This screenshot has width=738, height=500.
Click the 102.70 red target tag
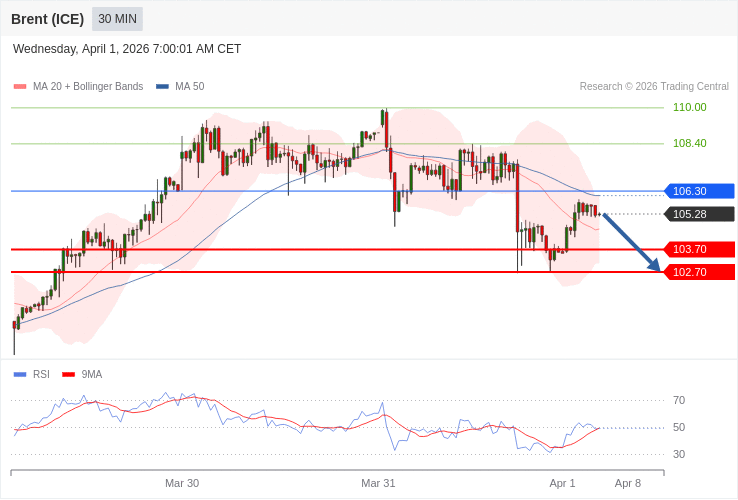pos(699,272)
